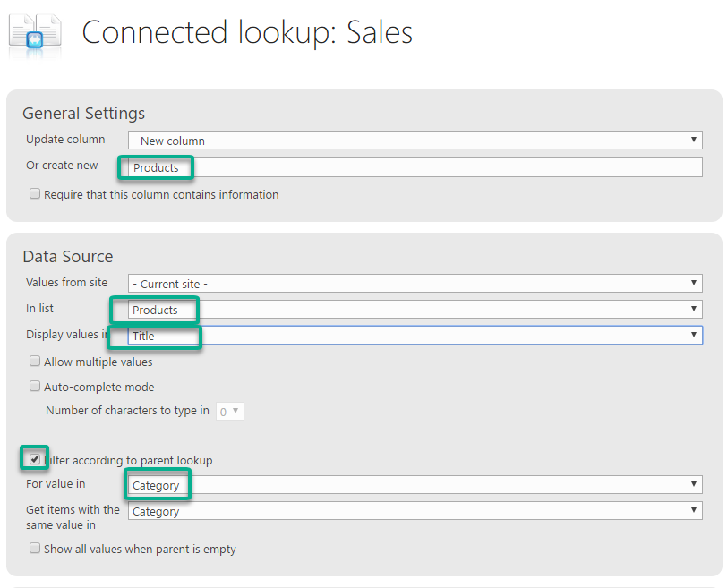Check 'Require that this column contains information'
727x588 pixels.
pos(35,193)
